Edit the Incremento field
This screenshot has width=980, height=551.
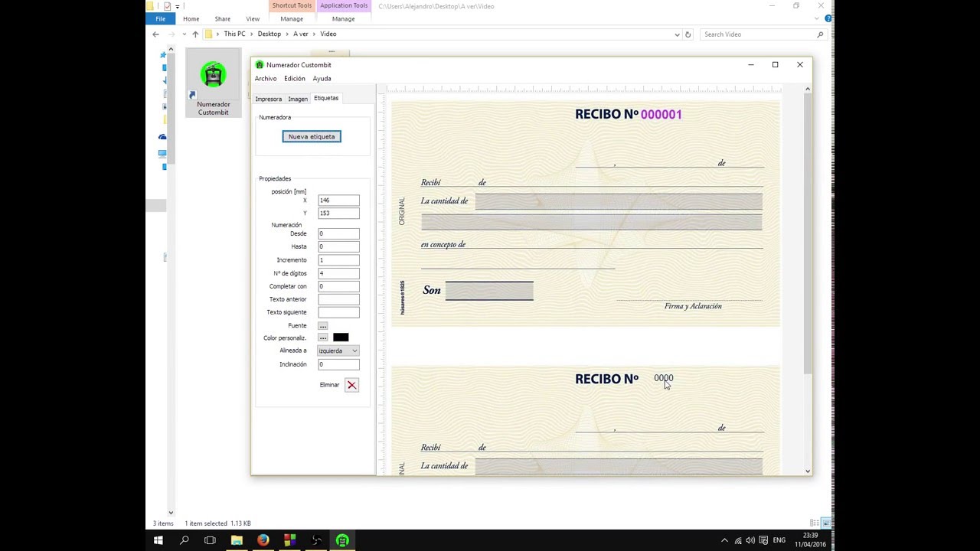338,260
